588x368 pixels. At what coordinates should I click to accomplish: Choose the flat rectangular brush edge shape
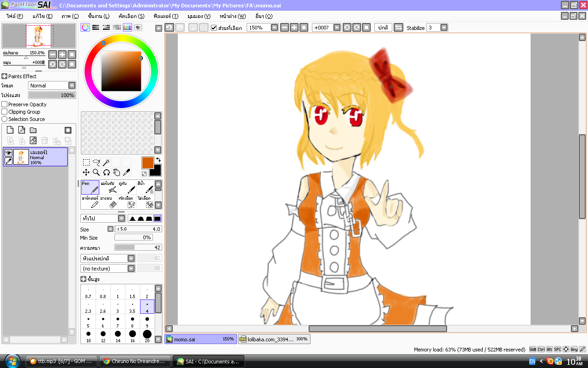pyautogui.click(x=157, y=218)
